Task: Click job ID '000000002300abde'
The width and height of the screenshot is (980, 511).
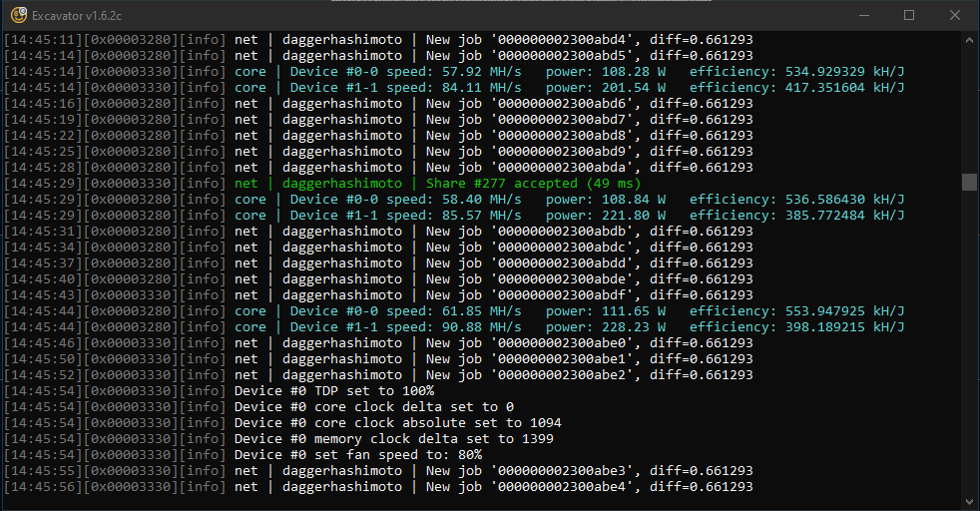Action: 562,279
